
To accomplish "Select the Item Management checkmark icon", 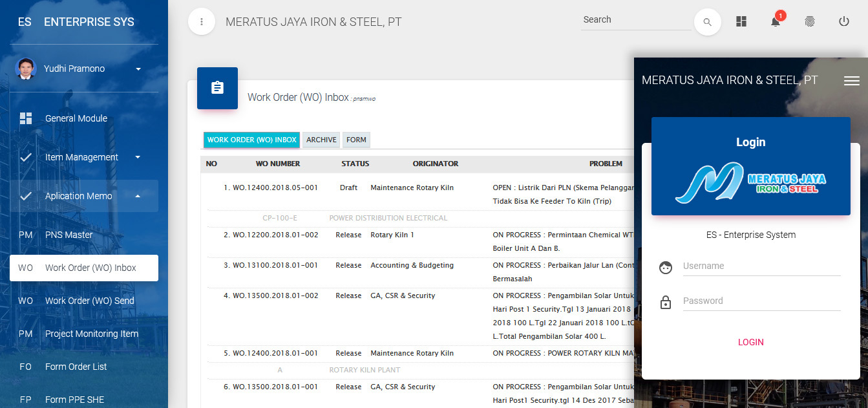I will pos(26,157).
